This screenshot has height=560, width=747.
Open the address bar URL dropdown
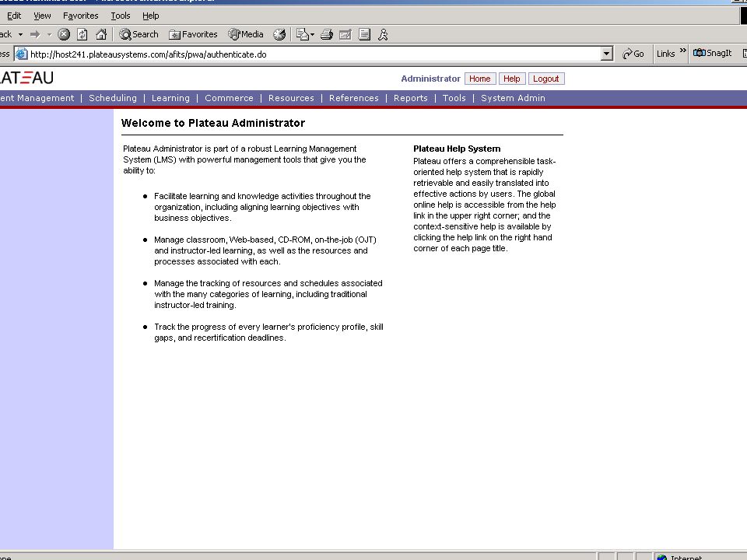point(606,54)
